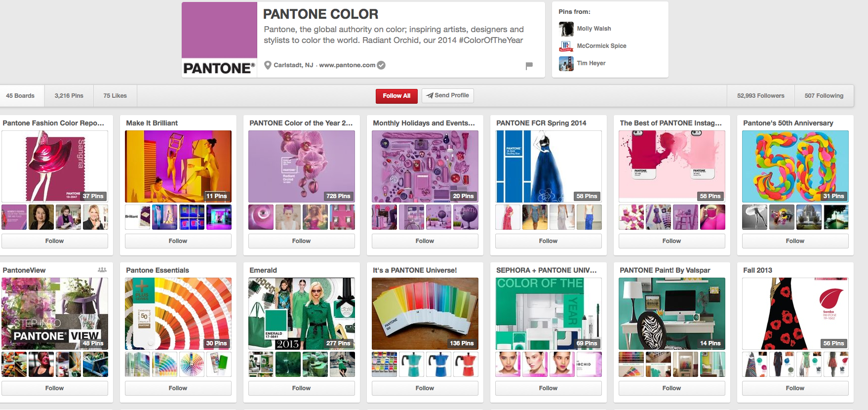Open the www.pantone.com website link
Screen dimensions: 868x410
tap(347, 65)
